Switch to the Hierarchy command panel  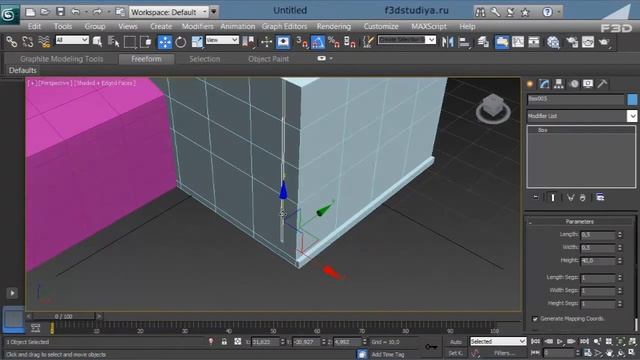(x=559, y=84)
